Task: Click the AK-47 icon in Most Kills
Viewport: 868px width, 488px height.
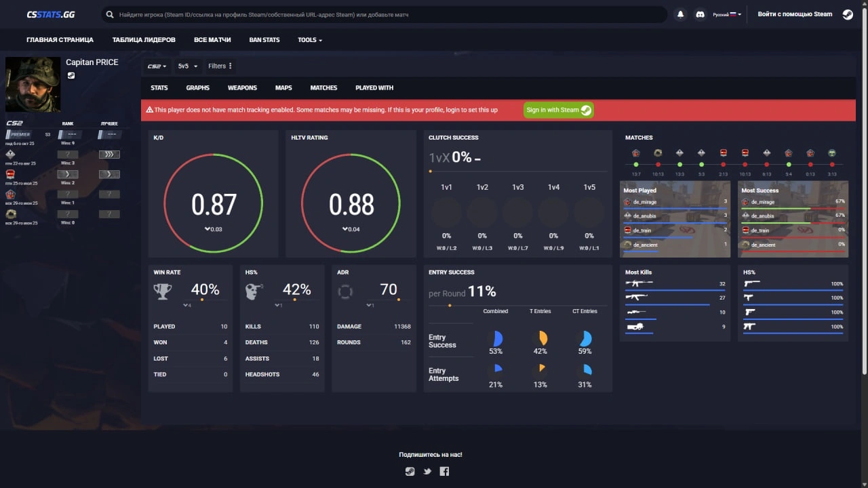Action: point(638,298)
